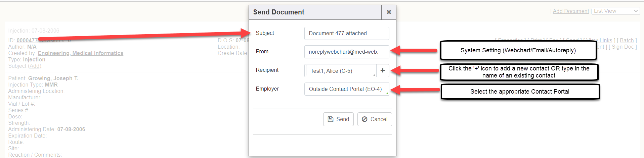
Task: Click the plus icon to add recipient
Action: point(383,70)
